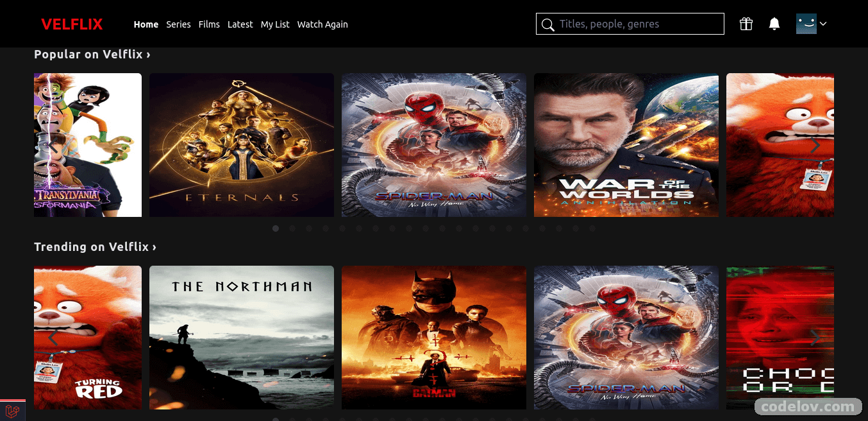Go to the Series section
The width and height of the screenshot is (868, 421).
pos(178,24)
